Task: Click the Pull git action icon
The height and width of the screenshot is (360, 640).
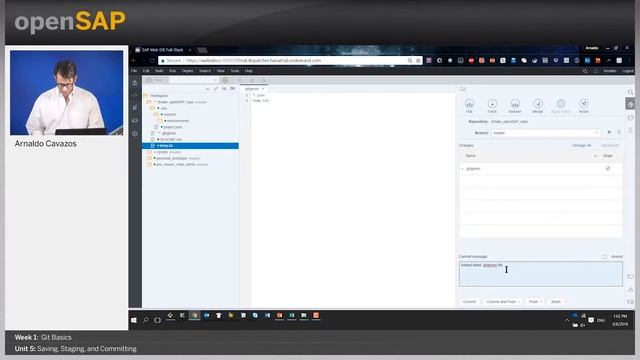Action: point(469,104)
